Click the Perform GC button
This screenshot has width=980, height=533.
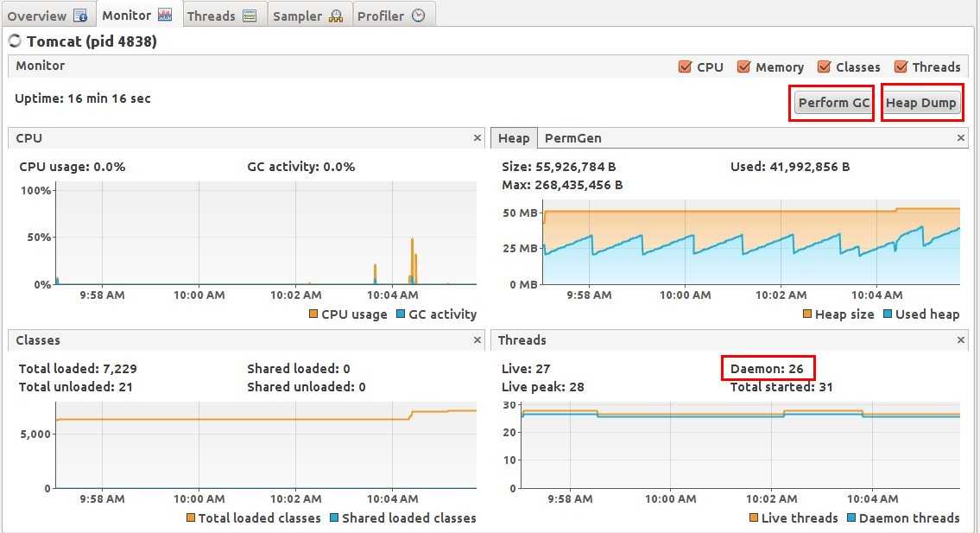click(x=833, y=103)
